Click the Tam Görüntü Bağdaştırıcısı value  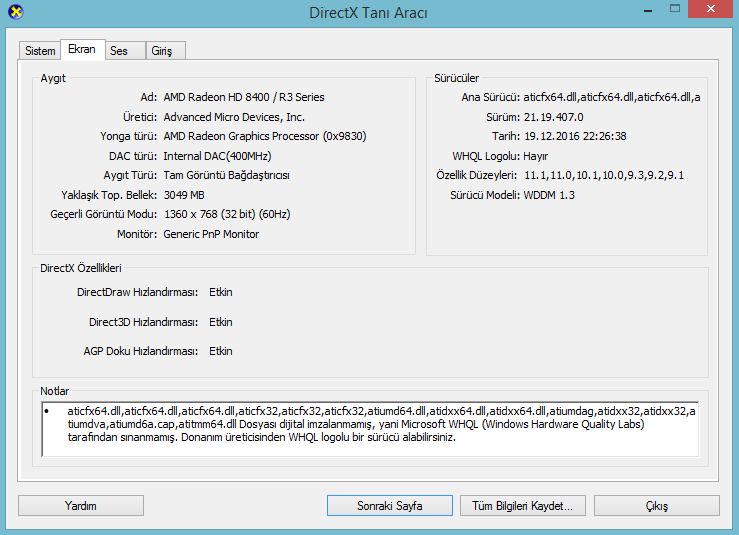click(226, 175)
